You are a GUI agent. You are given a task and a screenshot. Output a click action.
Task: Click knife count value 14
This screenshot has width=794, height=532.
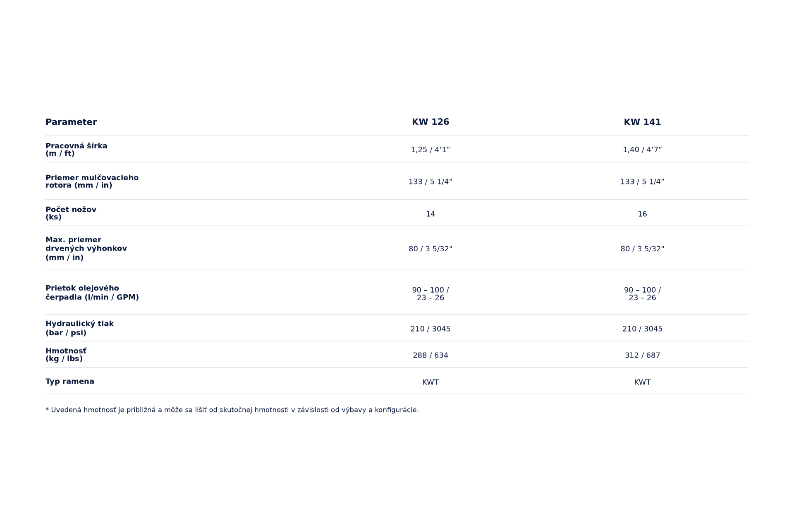430,214
